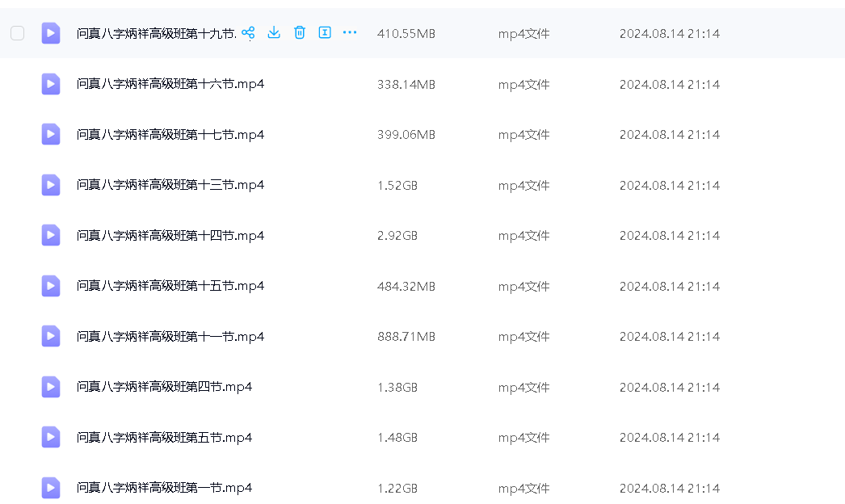The height and width of the screenshot is (504, 845).
Task: Delete the 第十九节 file via trash icon
Action: 300,32
